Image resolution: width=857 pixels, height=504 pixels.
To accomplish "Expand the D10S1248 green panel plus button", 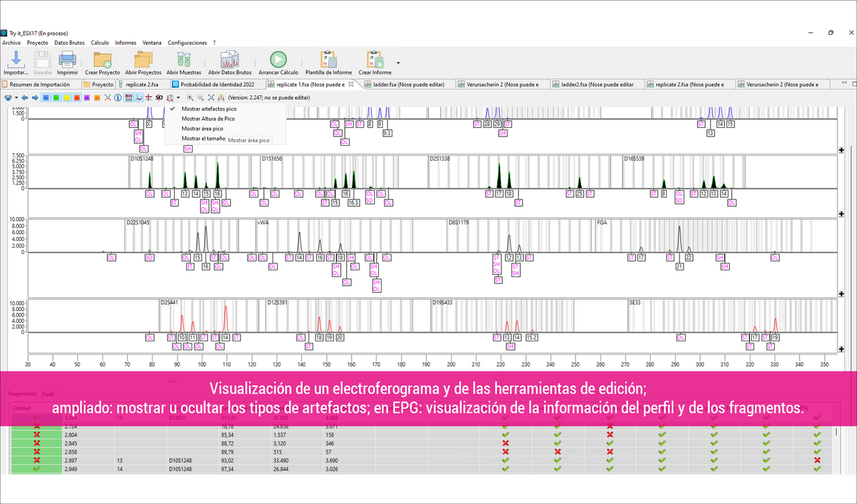I will (842, 214).
